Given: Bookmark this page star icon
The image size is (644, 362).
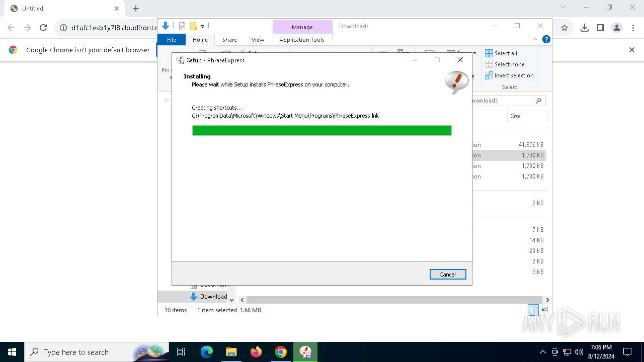Looking at the screenshot, I should [565, 28].
